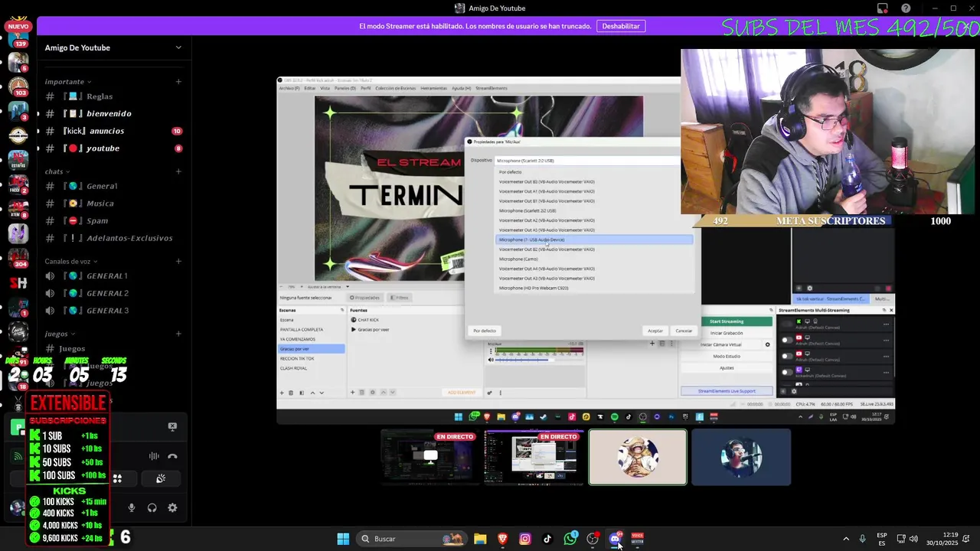Create a new voice channel with plus
This screenshot has height=551, width=980.
coord(178,261)
